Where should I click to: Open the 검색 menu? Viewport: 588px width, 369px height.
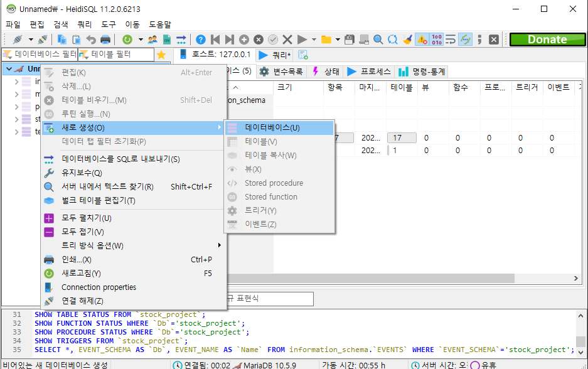61,24
